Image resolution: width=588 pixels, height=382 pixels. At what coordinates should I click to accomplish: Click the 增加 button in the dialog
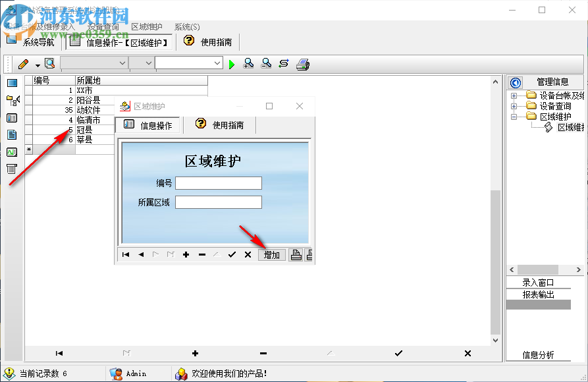coord(272,254)
